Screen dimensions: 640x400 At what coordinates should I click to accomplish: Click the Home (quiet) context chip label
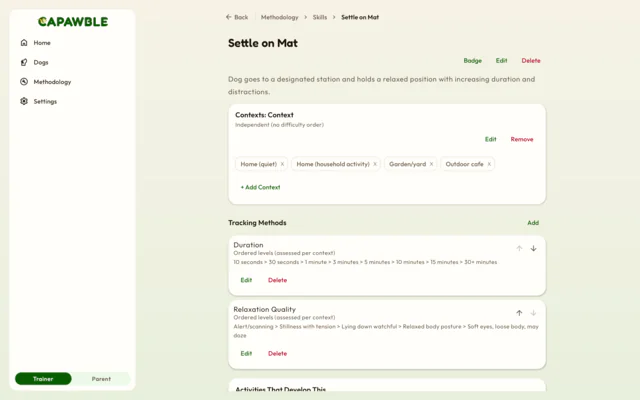click(x=258, y=164)
